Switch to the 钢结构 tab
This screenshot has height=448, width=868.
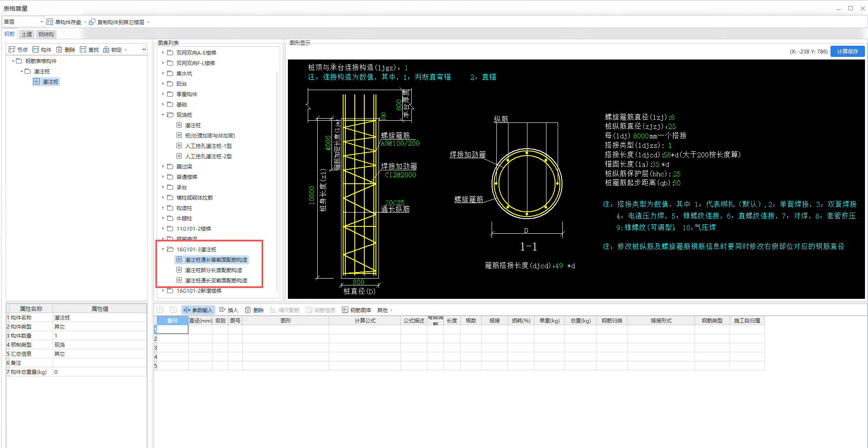46,34
